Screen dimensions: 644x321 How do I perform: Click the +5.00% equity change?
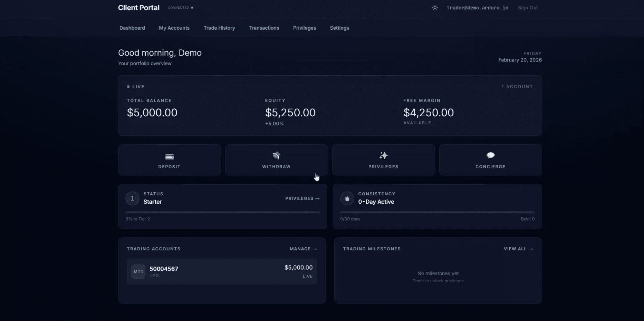tap(275, 124)
